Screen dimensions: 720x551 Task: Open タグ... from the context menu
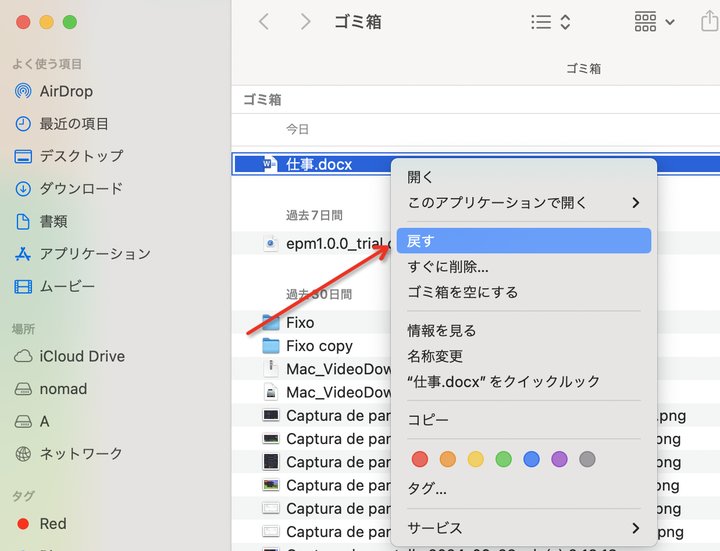pos(523,489)
